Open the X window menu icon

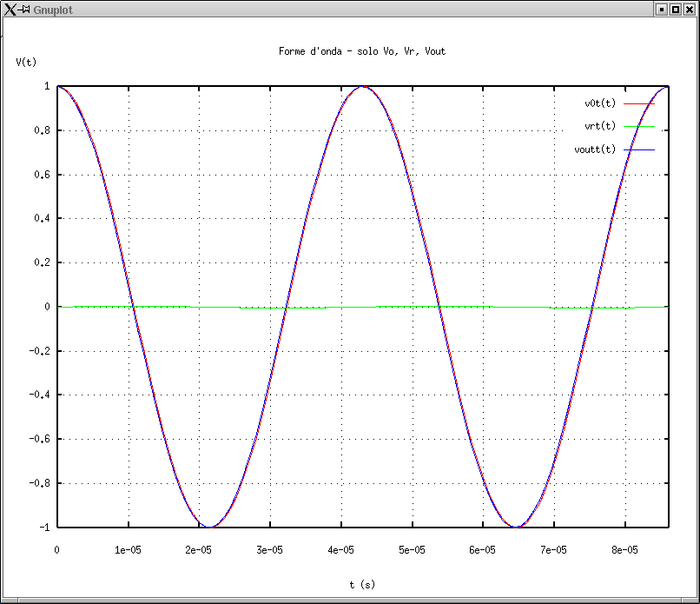tap(9, 9)
